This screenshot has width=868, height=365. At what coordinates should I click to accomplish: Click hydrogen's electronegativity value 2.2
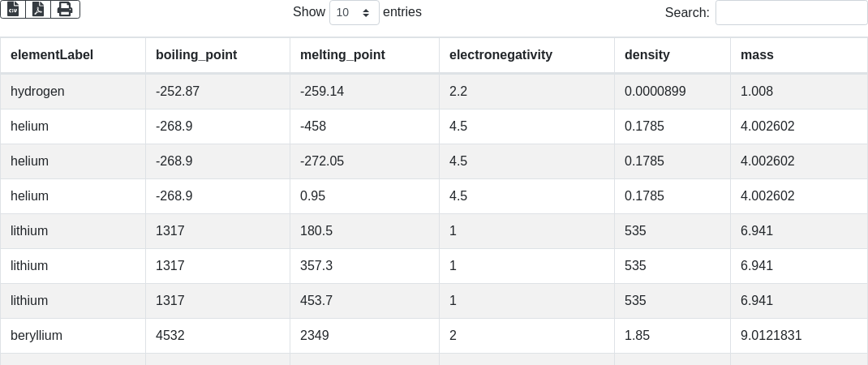click(458, 92)
